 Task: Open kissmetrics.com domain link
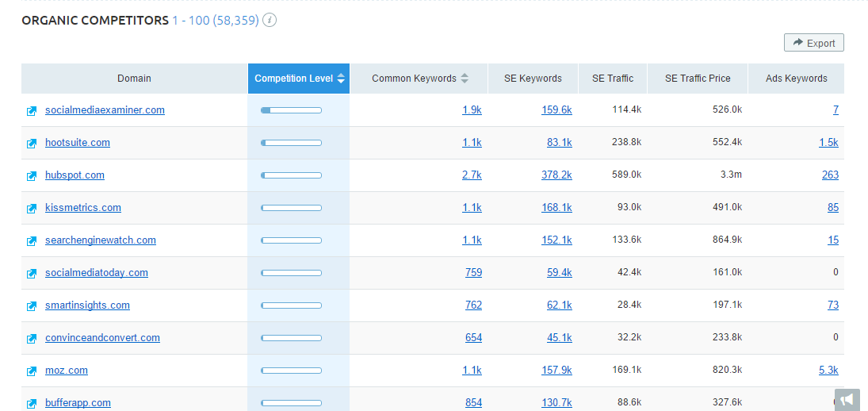coord(83,207)
